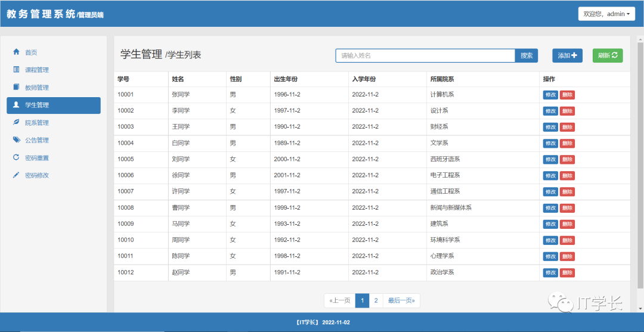The image size is (644, 332).
Task: Click scrollbar up arrow
Action: pos(640,39)
